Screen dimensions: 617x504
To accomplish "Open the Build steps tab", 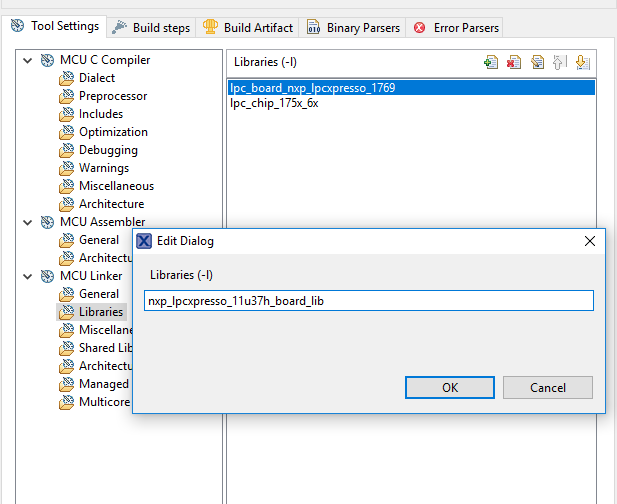I will [x=151, y=28].
